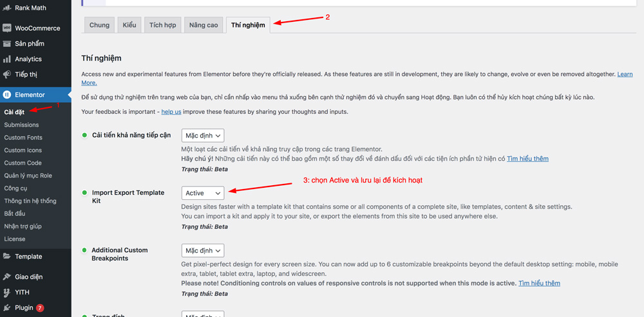
Task: Open the Custom Fonts submenu
Action: pos(23,138)
